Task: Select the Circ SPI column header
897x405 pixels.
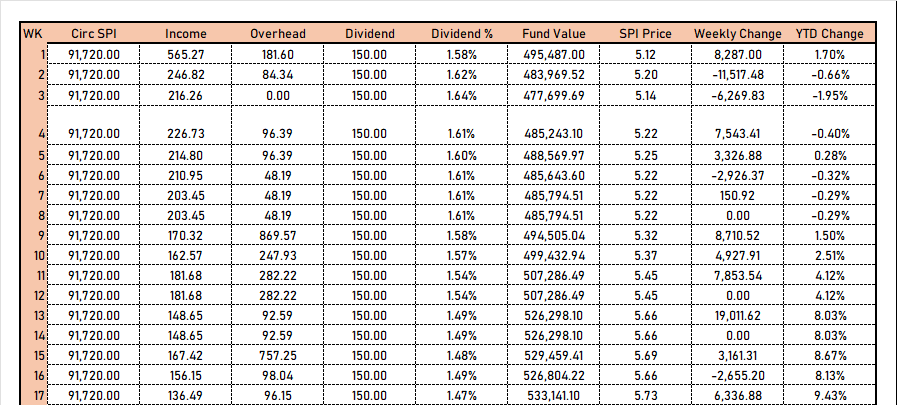Action: (x=95, y=34)
